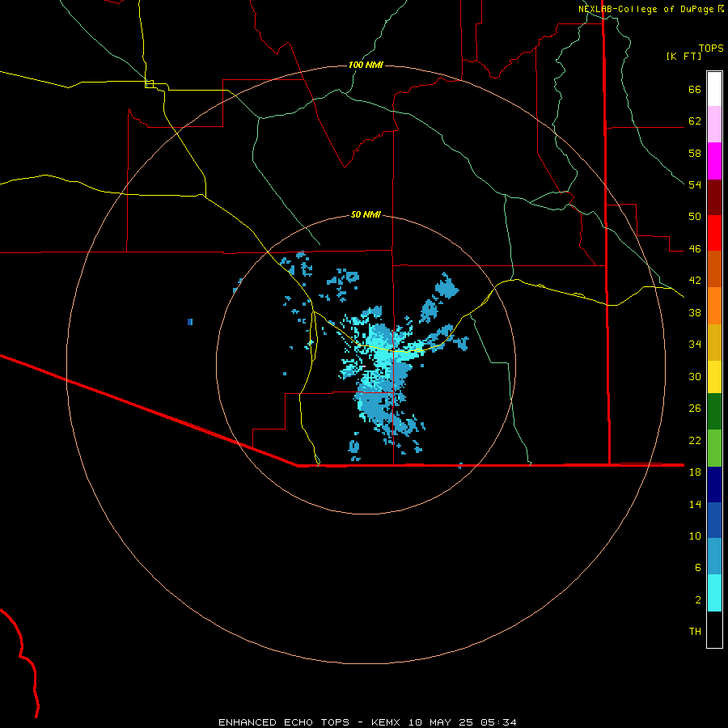Image resolution: width=728 pixels, height=728 pixels.
Task: Click the bright cyan echo core near radar center
Action: click(x=383, y=355)
